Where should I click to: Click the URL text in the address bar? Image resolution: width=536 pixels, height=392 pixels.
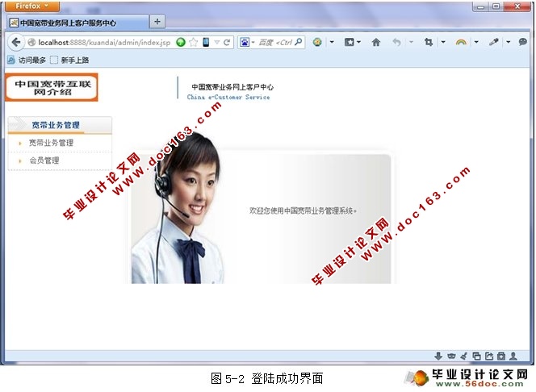tap(104, 42)
